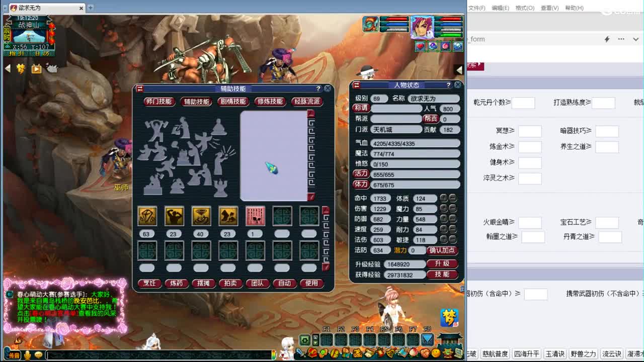Switch to the 经脉流派 tab
The image size is (644, 362).
(x=307, y=101)
